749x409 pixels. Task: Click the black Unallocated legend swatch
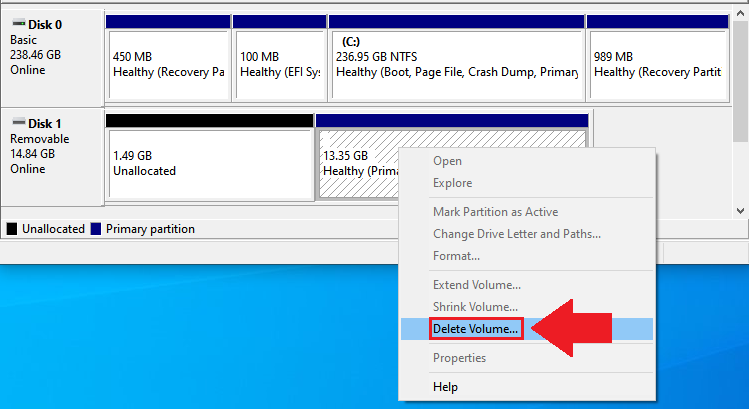tap(11, 229)
